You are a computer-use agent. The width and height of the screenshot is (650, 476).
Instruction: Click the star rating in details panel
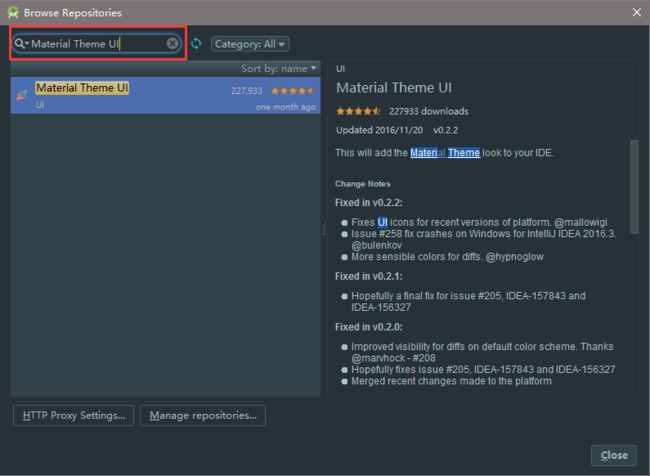tap(358, 111)
